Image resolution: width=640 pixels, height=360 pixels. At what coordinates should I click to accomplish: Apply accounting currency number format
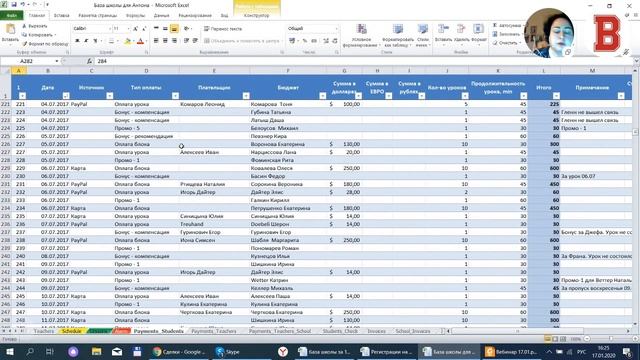[x=292, y=41]
